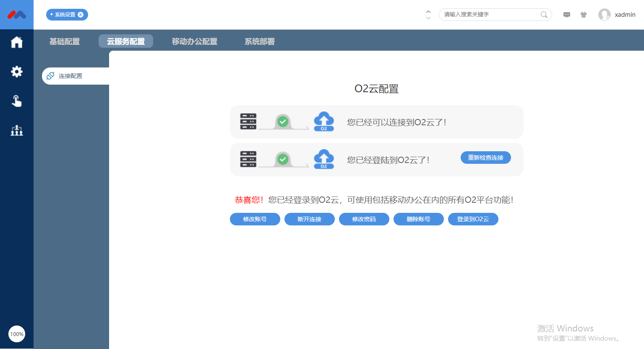Click the 100% zoom indicator
The height and width of the screenshot is (349, 644).
(x=17, y=334)
